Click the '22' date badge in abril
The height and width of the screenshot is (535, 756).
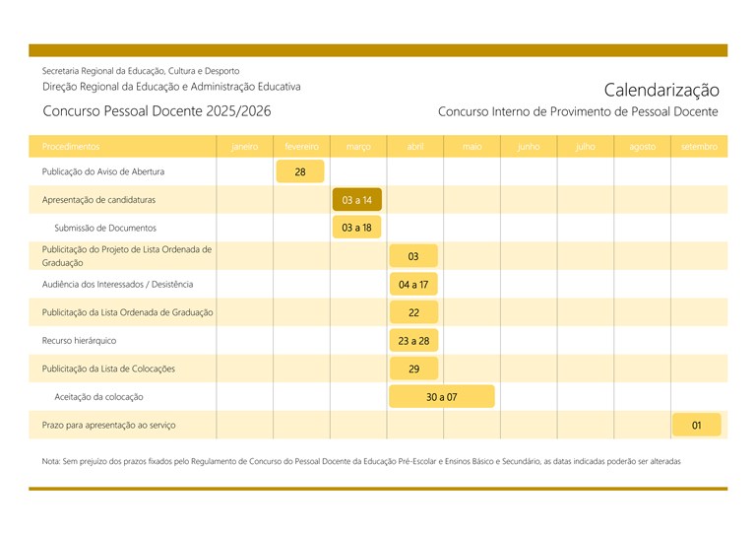(x=413, y=312)
